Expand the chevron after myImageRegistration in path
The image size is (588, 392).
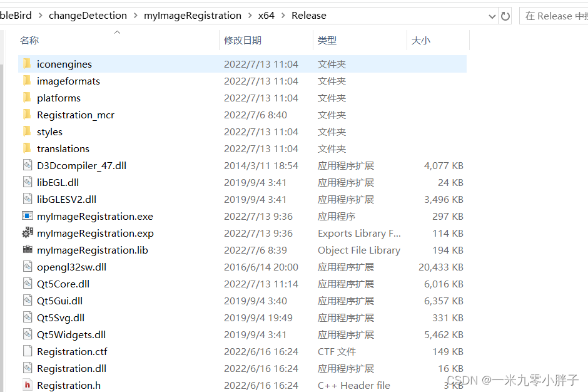tap(250, 16)
